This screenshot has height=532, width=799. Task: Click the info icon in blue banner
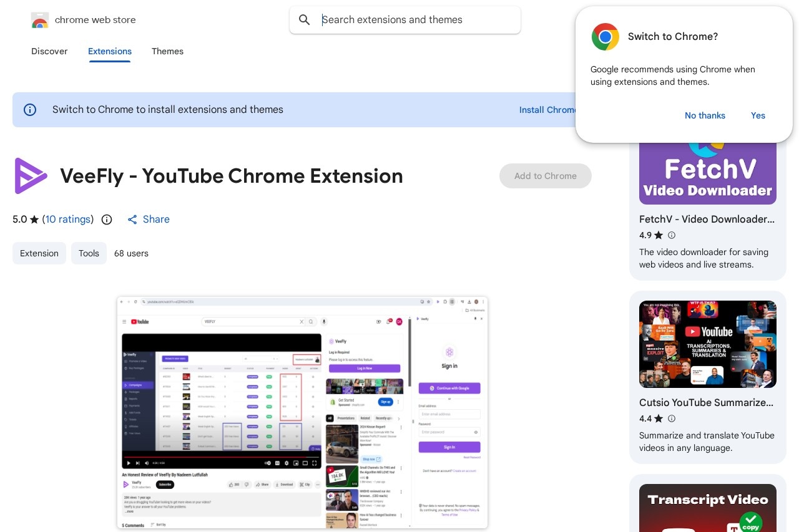(x=30, y=110)
